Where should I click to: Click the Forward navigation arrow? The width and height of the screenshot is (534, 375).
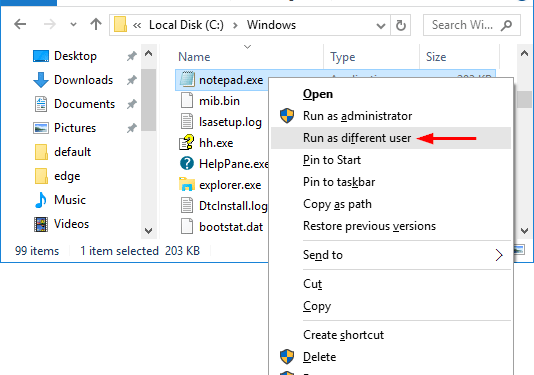[50, 24]
